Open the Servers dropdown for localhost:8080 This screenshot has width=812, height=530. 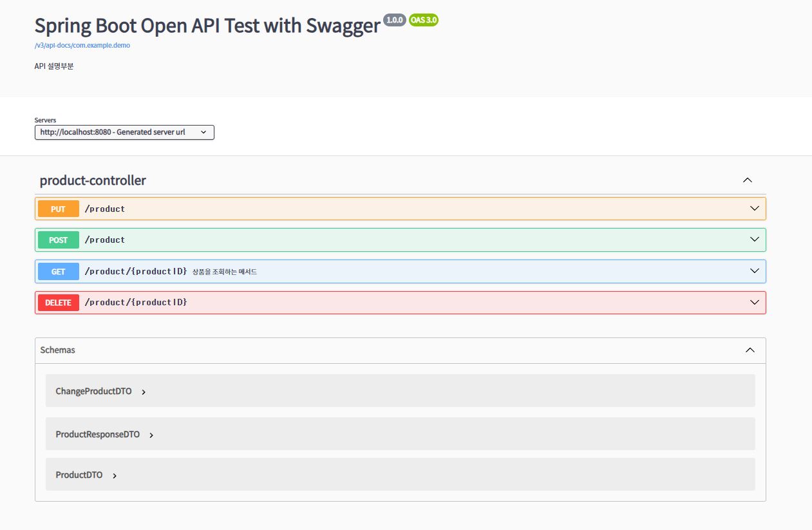tap(124, 132)
